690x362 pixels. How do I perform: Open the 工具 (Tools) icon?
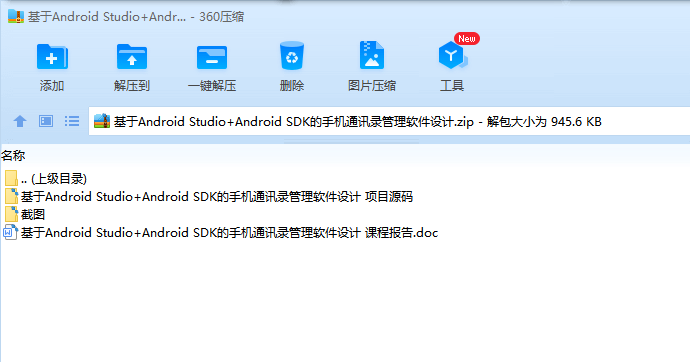click(452, 56)
